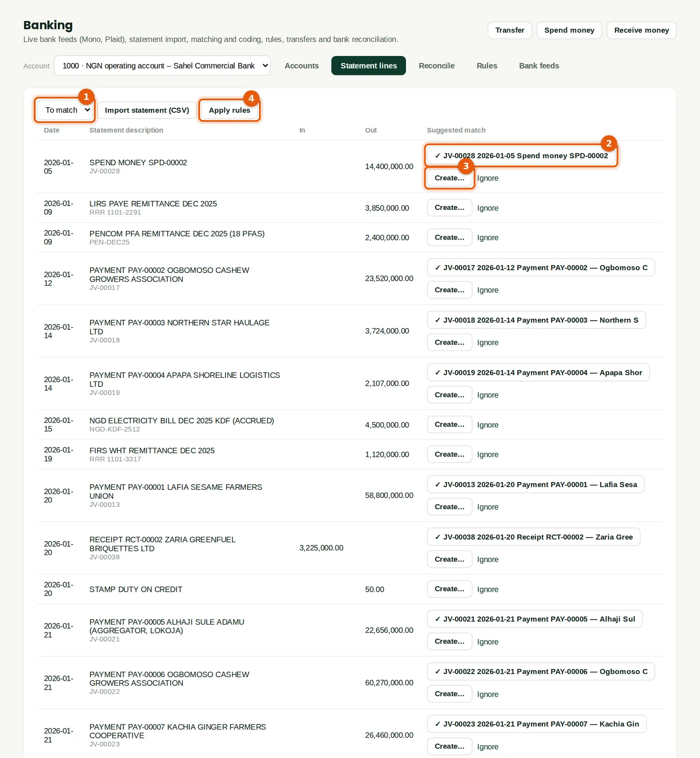
Task: Accept match JV-00017 Payment PAY-00002
Action: [541, 268]
